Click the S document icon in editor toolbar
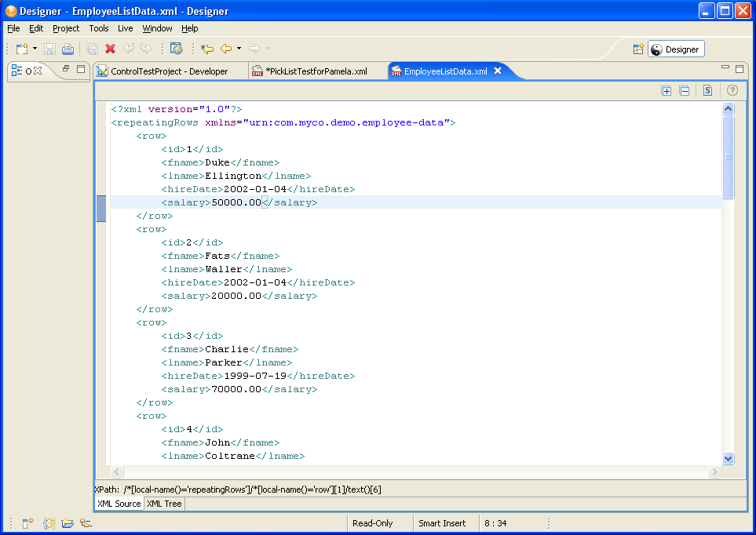The image size is (756, 535). click(707, 91)
